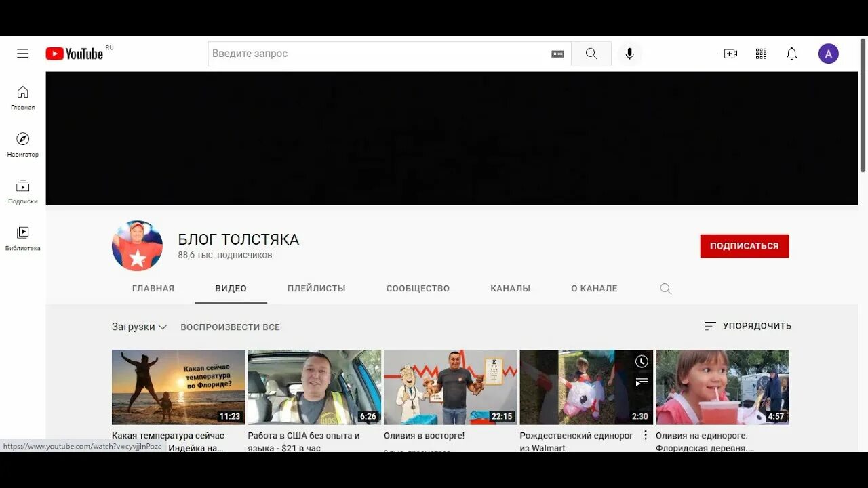Open the Сообщество tab
Image resolution: width=868 pixels, height=488 pixels.
point(418,288)
